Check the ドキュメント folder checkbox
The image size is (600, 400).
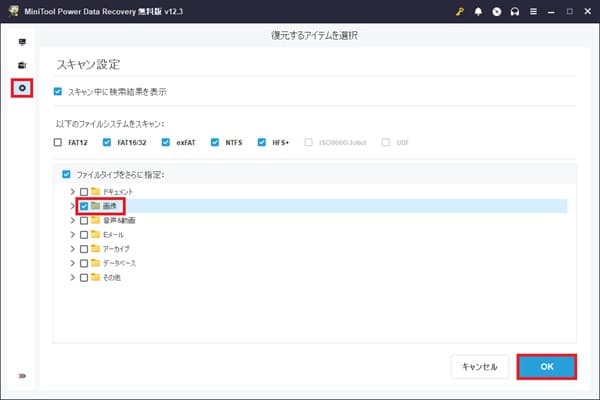coord(84,192)
